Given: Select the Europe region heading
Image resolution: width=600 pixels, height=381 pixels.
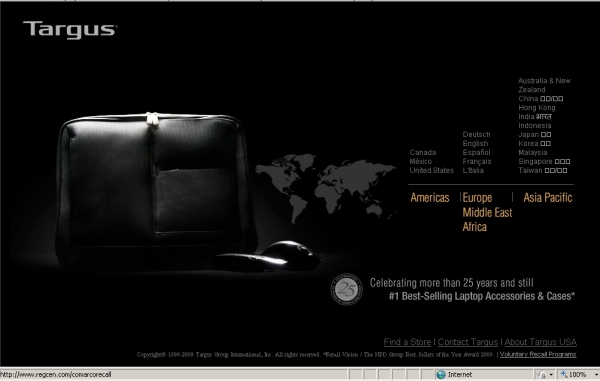Looking at the screenshot, I should point(477,198).
